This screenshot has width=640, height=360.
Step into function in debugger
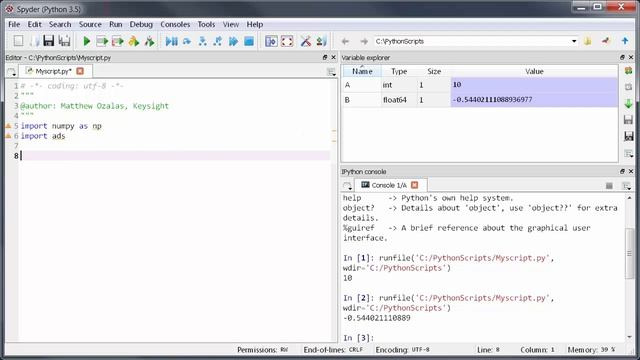202,41
